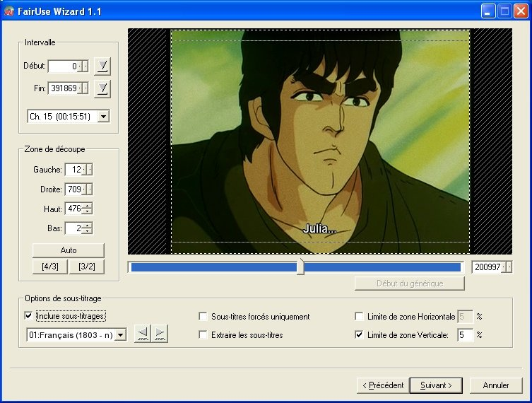The width and height of the screenshot is (532, 403).
Task: Proceed with the Suivant button
Action: [436, 385]
